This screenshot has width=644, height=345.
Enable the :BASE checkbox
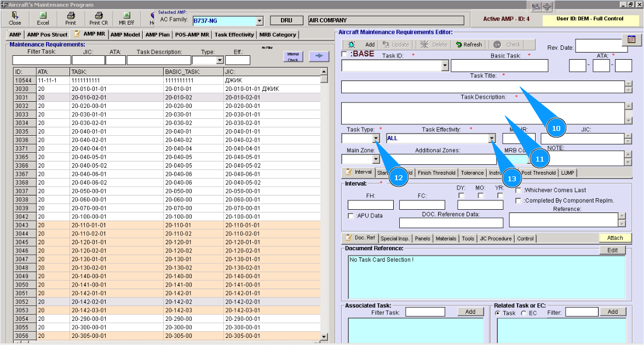[344, 54]
